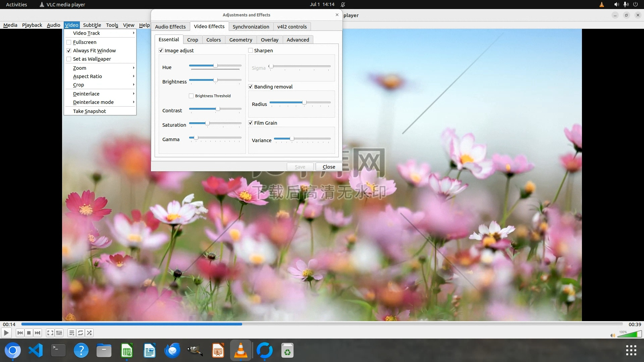Skip to next media track
Viewport: 644px width, 362px height.
[x=38, y=333]
